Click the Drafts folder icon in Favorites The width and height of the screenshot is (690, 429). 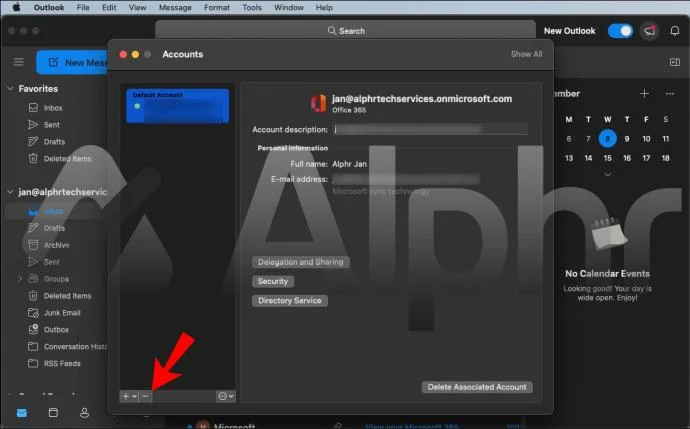coord(33,141)
